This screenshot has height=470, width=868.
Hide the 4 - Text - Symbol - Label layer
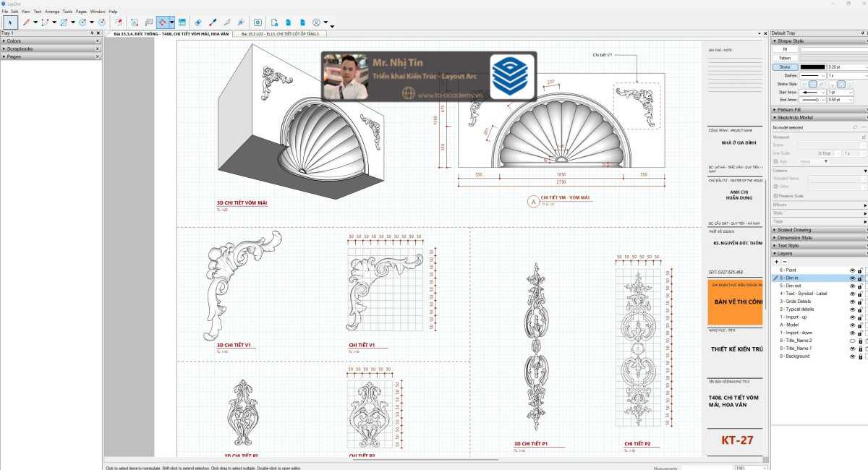[x=852, y=294]
